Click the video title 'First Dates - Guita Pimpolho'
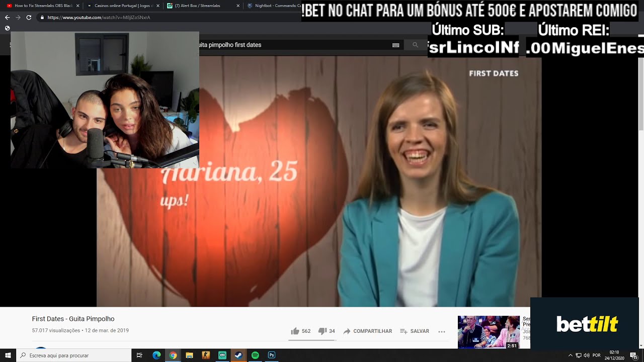The width and height of the screenshot is (644, 362). pos(73,319)
